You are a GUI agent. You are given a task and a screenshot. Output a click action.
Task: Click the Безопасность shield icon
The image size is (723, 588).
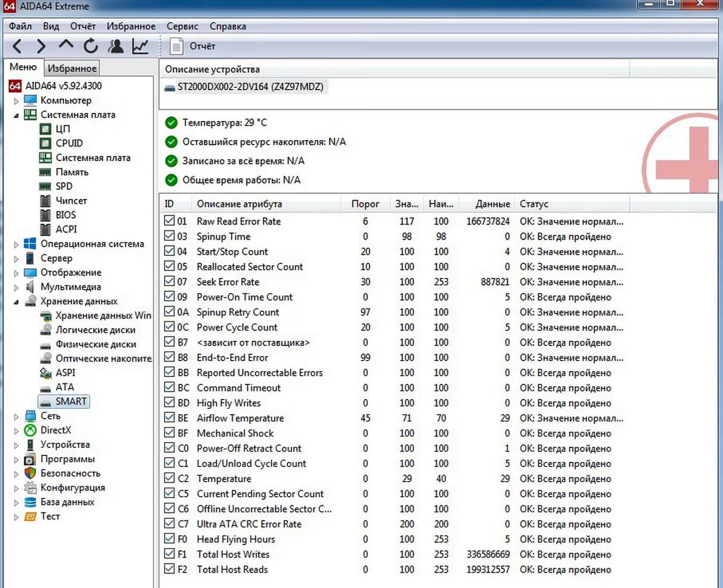point(30,473)
